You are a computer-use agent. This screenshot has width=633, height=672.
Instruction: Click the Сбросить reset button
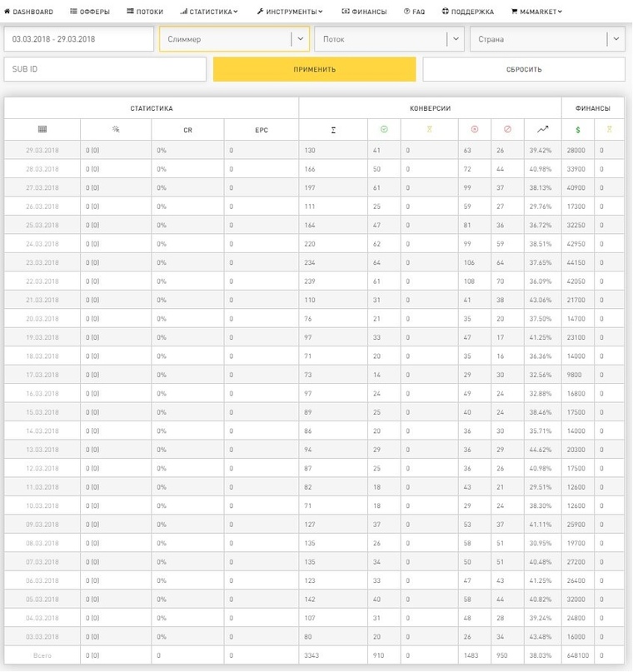524,69
